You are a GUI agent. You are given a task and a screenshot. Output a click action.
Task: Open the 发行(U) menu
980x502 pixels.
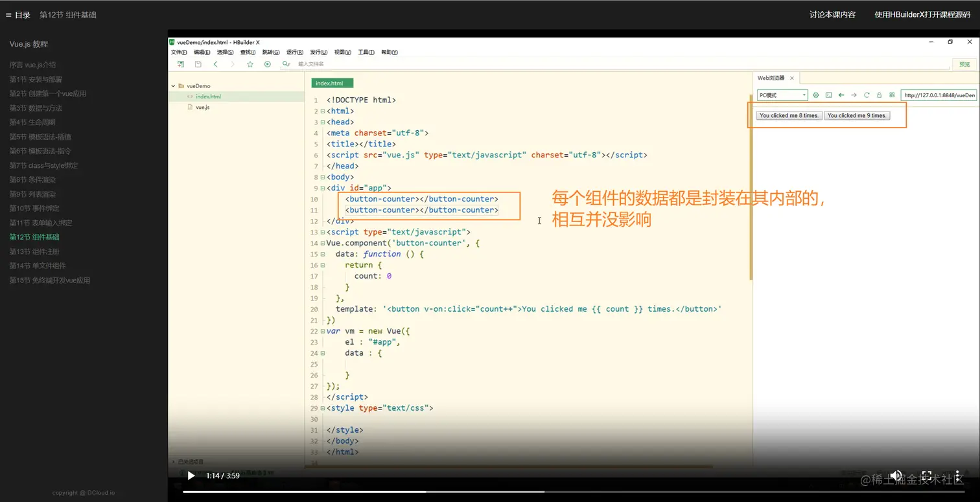click(x=319, y=52)
